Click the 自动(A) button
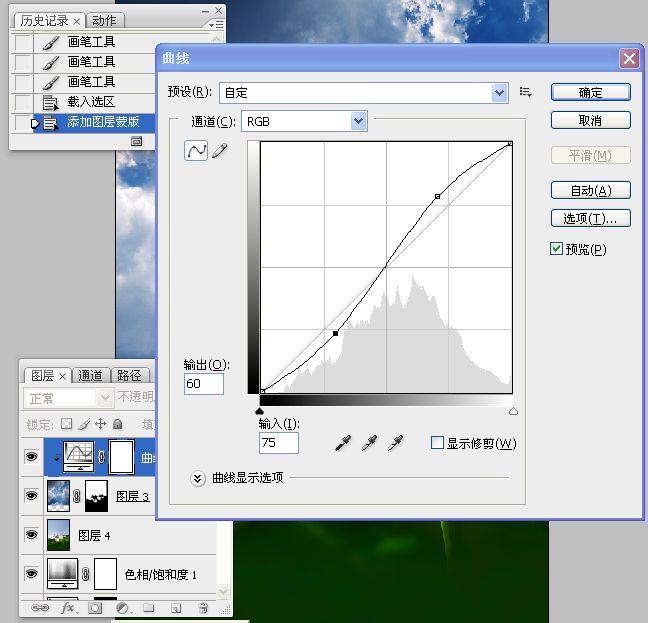The width and height of the screenshot is (648, 623). [x=591, y=190]
